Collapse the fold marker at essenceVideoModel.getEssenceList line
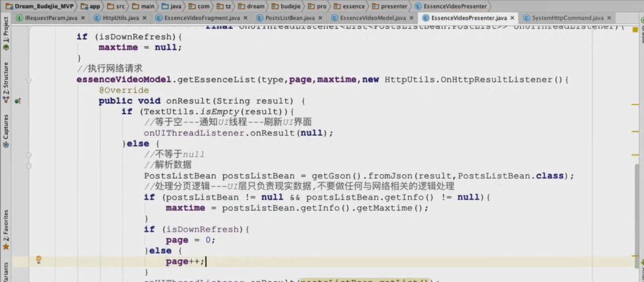 click(29, 80)
